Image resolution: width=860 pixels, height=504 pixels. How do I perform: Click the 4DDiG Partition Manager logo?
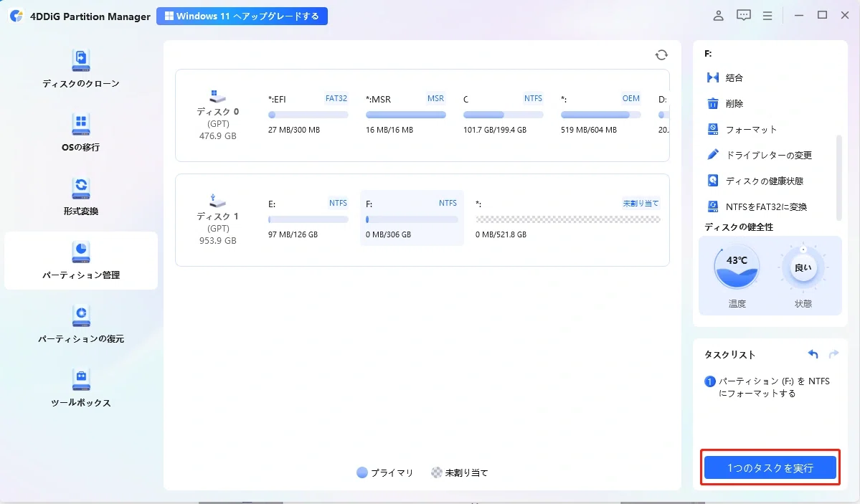pos(16,16)
